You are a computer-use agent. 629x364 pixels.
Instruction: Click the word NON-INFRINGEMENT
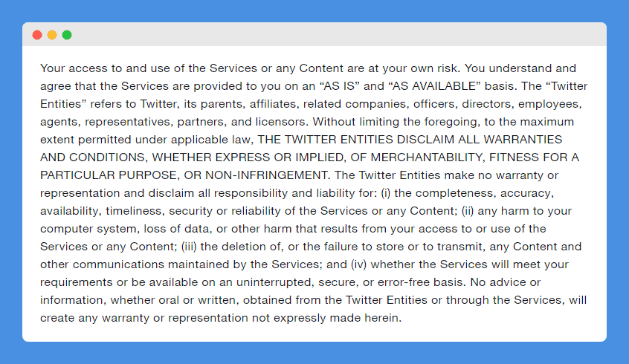tap(267, 175)
